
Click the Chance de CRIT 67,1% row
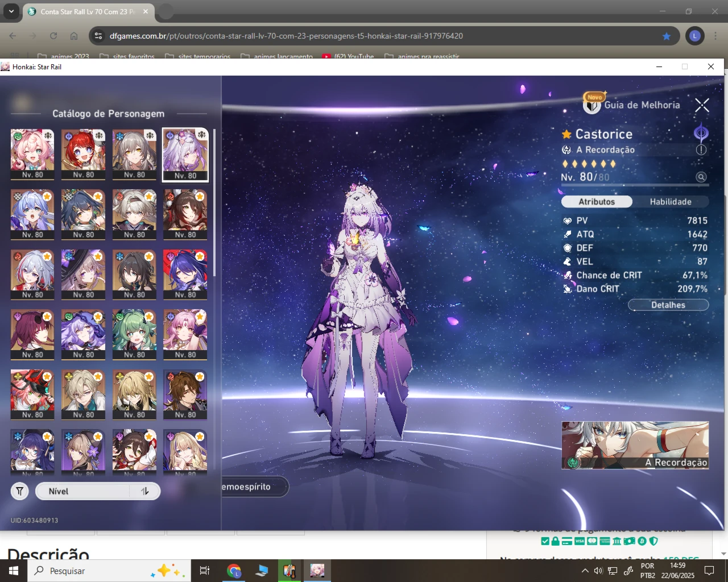coord(635,275)
